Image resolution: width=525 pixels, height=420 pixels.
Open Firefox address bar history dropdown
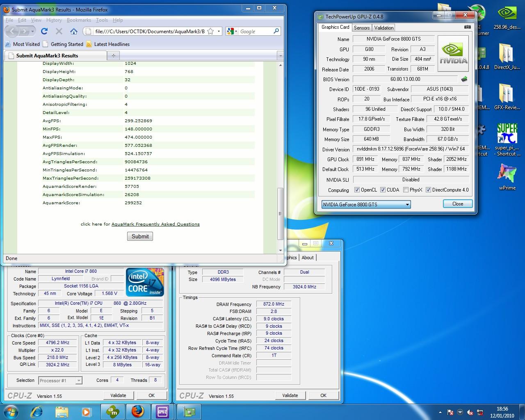[219, 31]
